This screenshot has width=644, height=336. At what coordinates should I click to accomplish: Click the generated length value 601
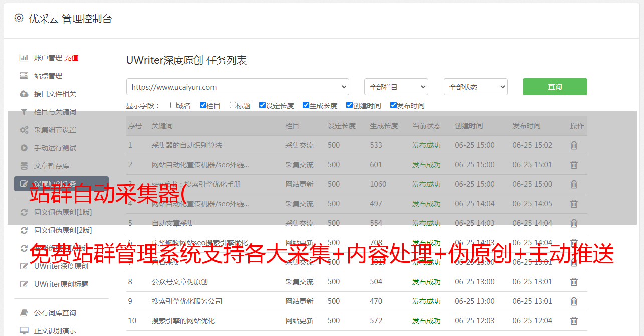(x=376, y=165)
